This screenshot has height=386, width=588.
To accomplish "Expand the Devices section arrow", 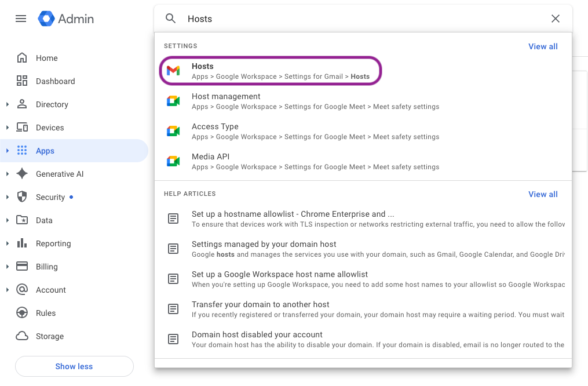I will pos(8,128).
